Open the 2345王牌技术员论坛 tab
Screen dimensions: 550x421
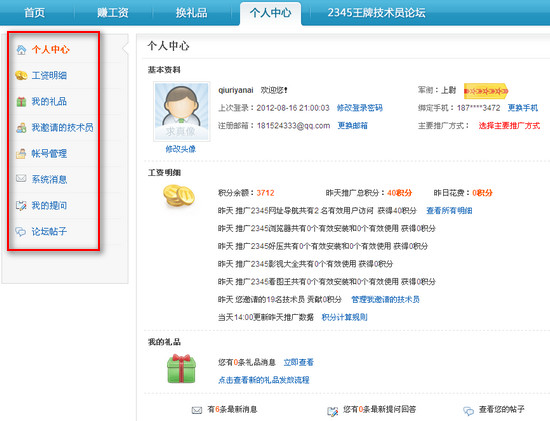[x=376, y=13]
